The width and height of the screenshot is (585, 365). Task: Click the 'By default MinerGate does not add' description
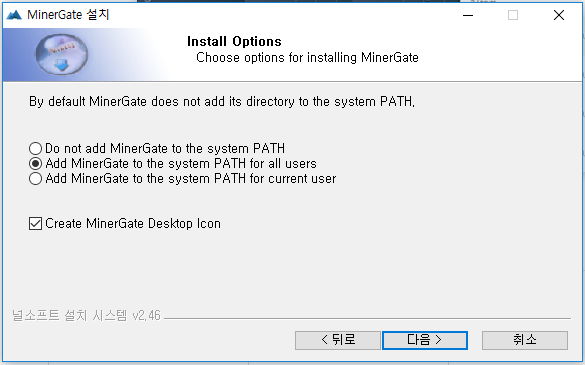click(x=222, y=101)
